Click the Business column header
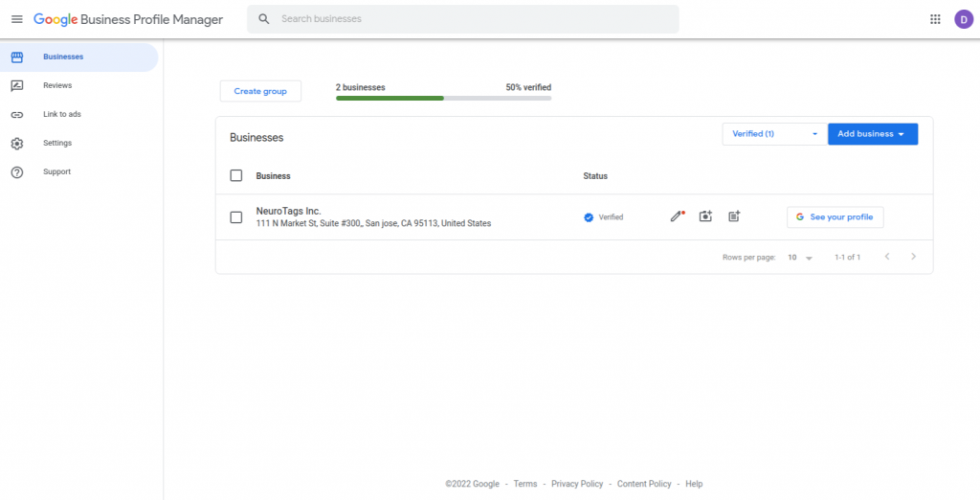This screenshot has width=980, height=500. tap(273, 176)
